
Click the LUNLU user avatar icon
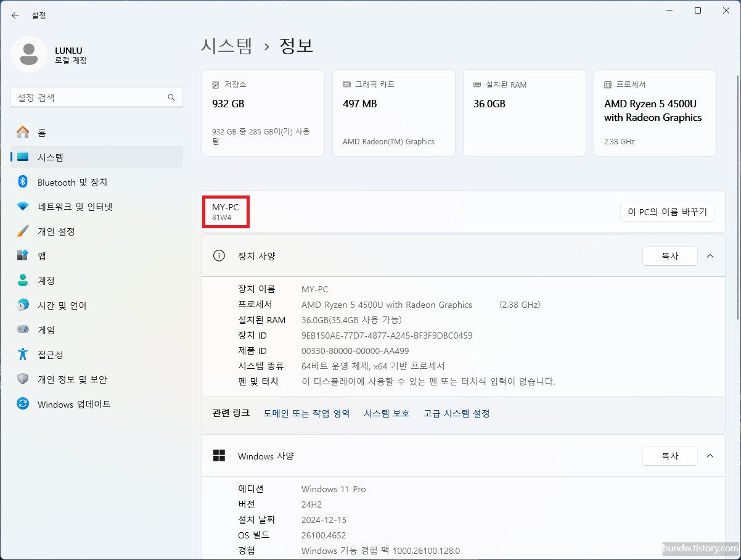pos(28,54)
